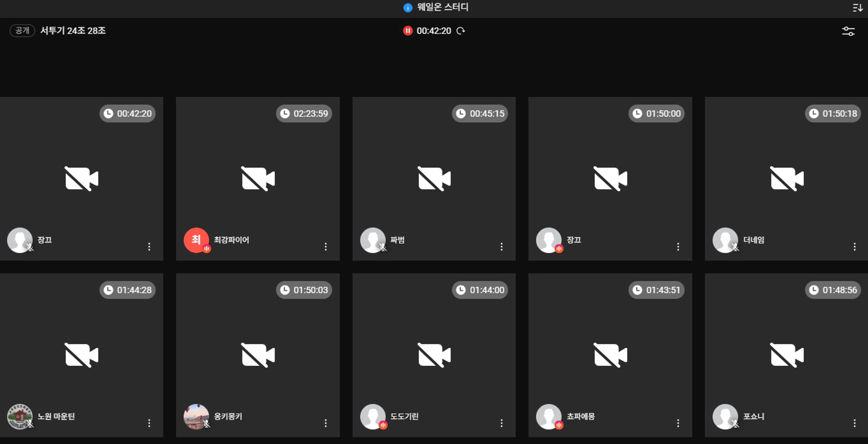Click the muted mic indicator on 짜범
868x444 pixels.
click(x=383, y=247)
